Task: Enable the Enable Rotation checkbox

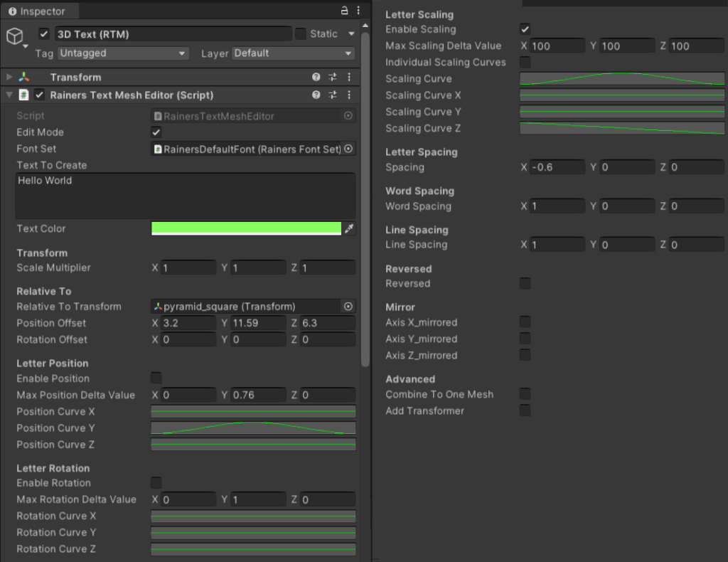Action: 156,482
